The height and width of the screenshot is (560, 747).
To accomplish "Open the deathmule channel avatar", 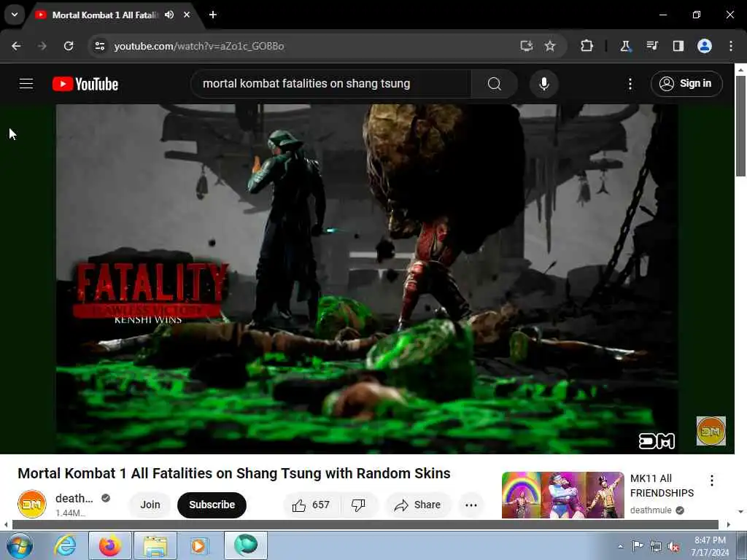I will [x=32, y=504].
